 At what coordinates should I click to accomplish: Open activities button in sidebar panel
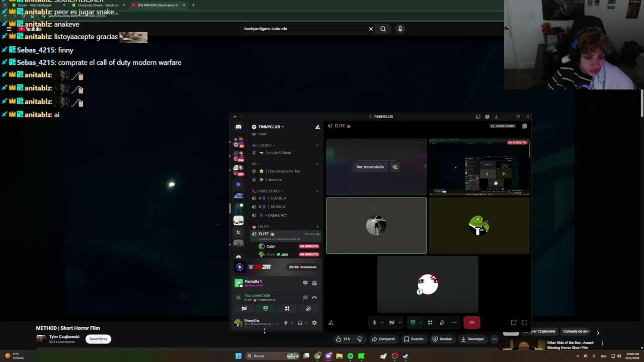287,308
